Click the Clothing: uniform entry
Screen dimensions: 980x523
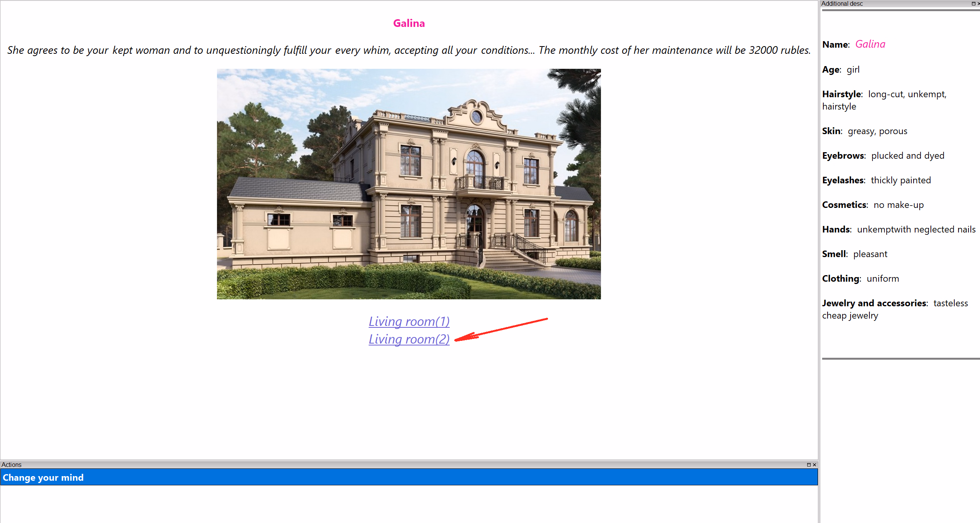point(861,279)
